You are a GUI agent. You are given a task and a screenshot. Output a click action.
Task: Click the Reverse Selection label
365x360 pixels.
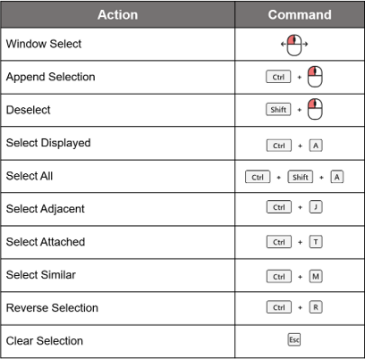click(x=52, y=308)
